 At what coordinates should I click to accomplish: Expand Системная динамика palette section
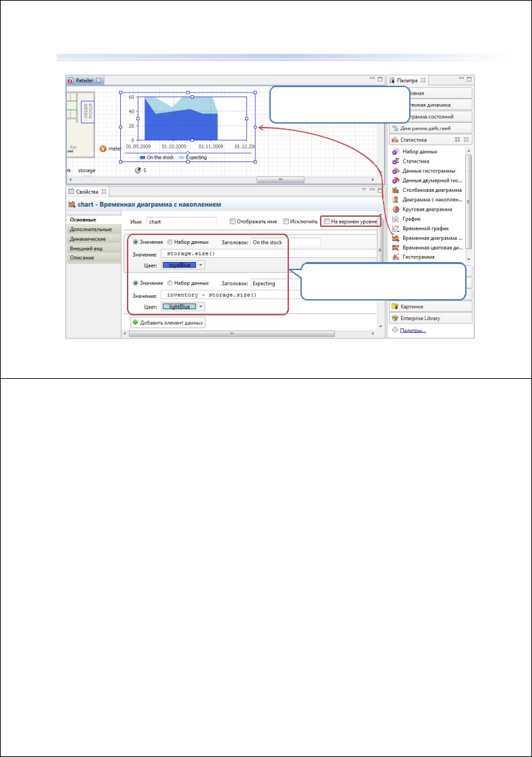[x=431, y=105]
